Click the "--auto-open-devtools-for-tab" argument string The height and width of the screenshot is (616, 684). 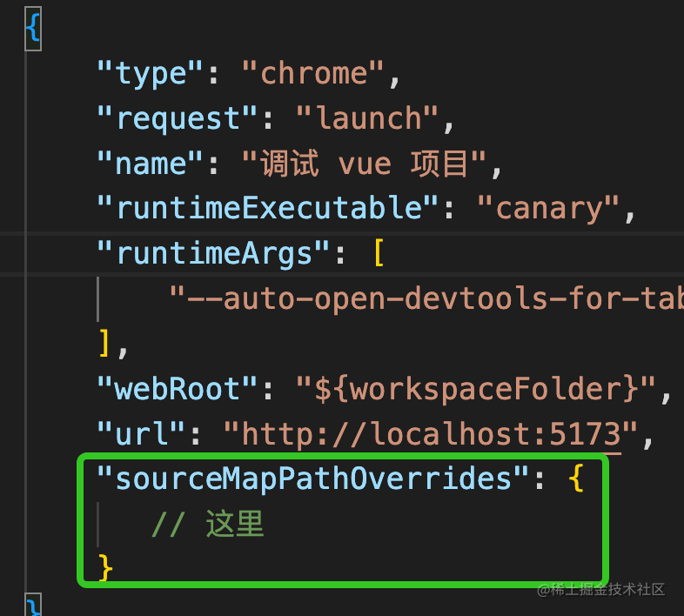pos(426,298)
